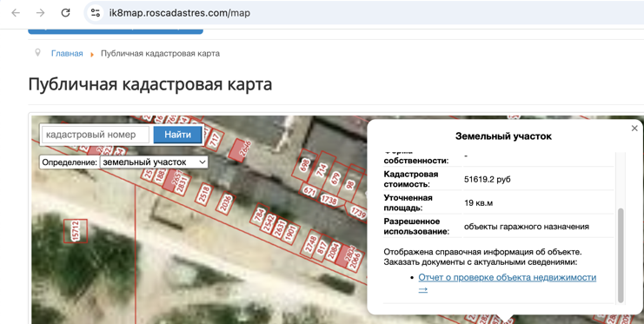Click the кадастровый номер search field
Screen dimensions: 644x324
click(x=96, y=135)
